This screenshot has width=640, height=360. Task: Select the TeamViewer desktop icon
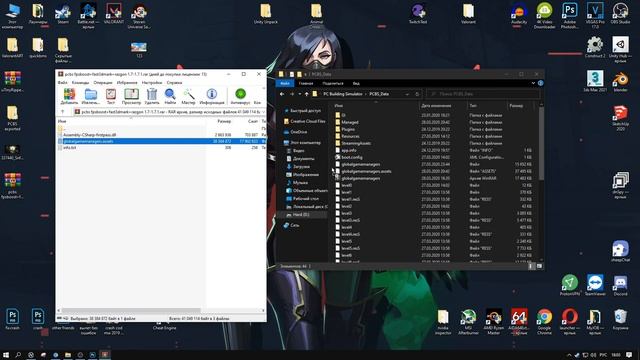(x=595, y=285)
